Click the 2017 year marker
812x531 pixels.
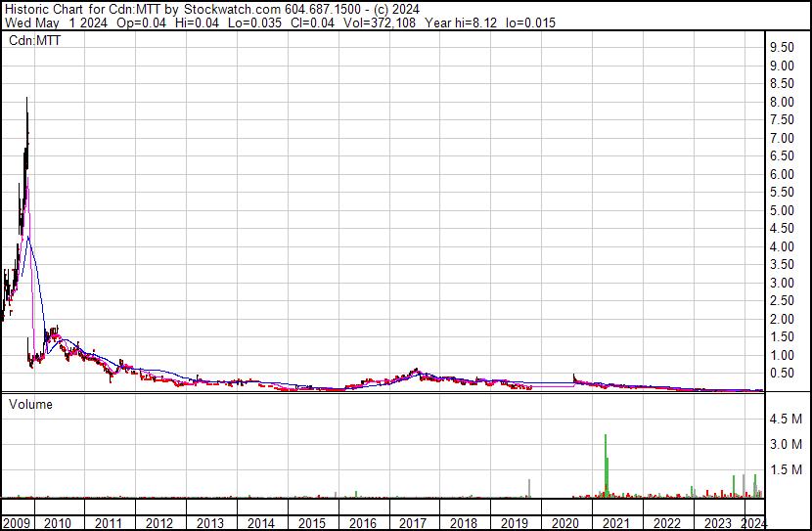(x=413, y=522)
